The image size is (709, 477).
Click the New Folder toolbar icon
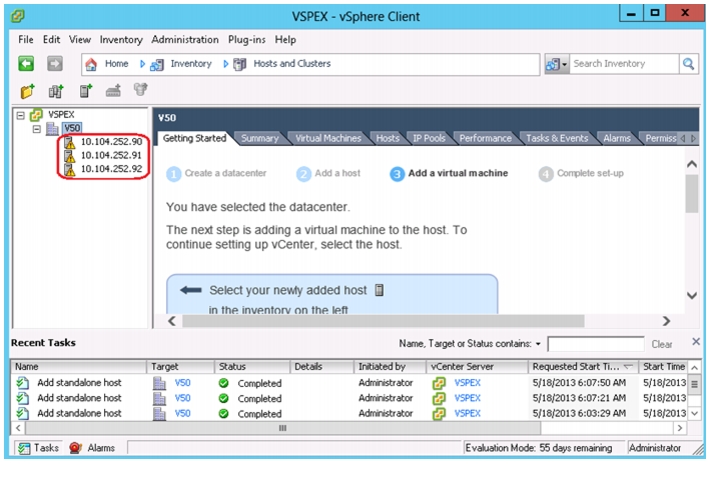27,91
